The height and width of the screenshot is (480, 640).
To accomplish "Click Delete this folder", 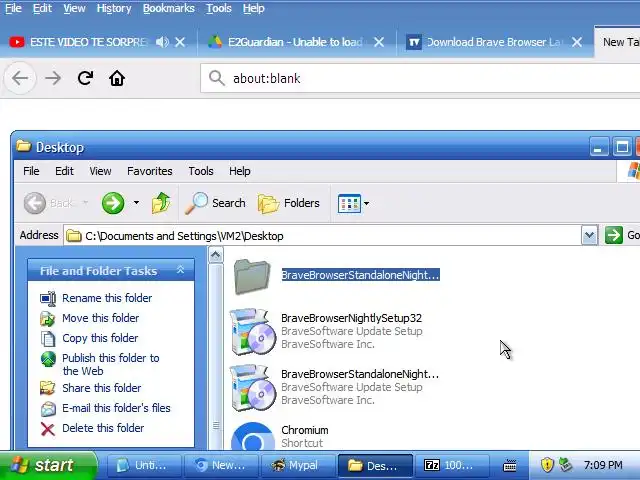I will (x=103, y=428).
